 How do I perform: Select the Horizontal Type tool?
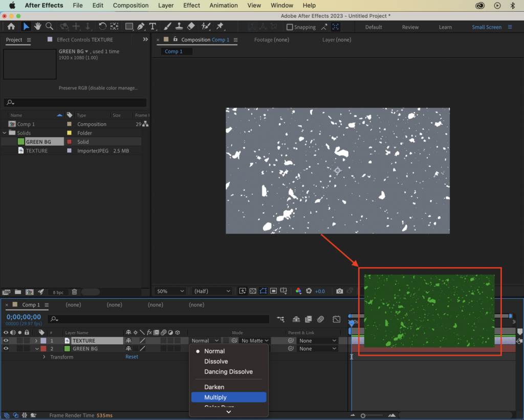coord(152,26)
